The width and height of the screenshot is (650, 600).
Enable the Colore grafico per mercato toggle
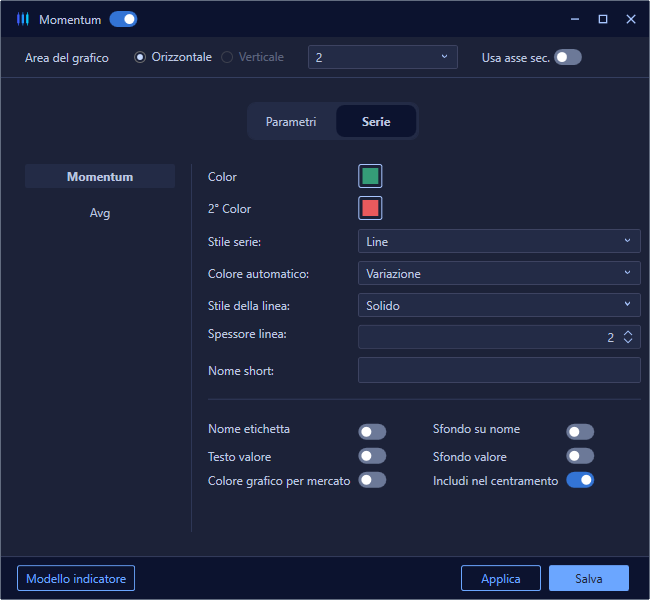(x=372, y=480)
